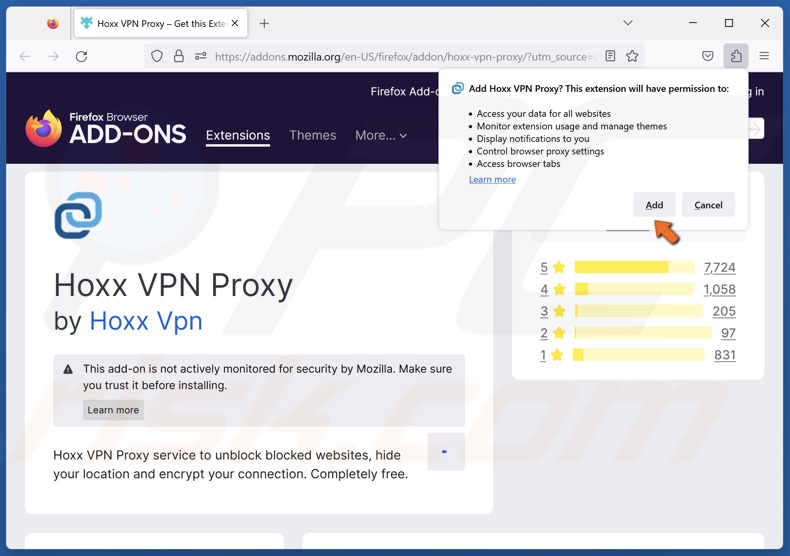Image resolution: width=790 pixels, height=556 pixels.
Task: Click Learn more in the security warning
Action: (113, 410)
